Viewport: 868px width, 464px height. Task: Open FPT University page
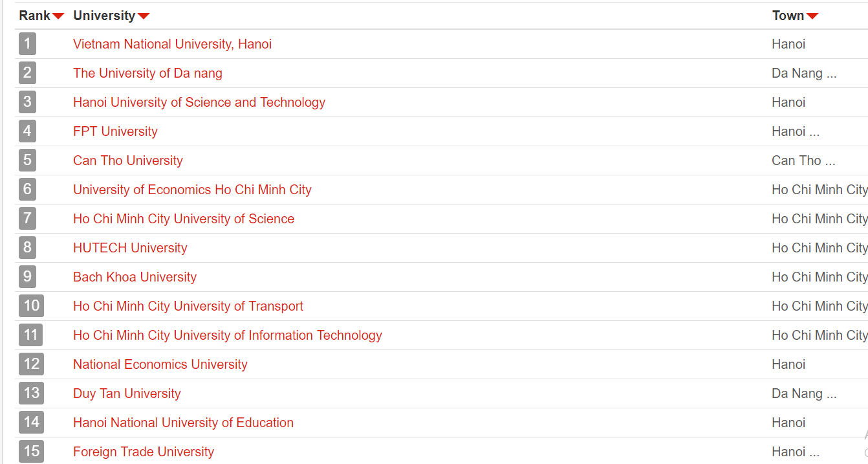(x=115, y=131)
